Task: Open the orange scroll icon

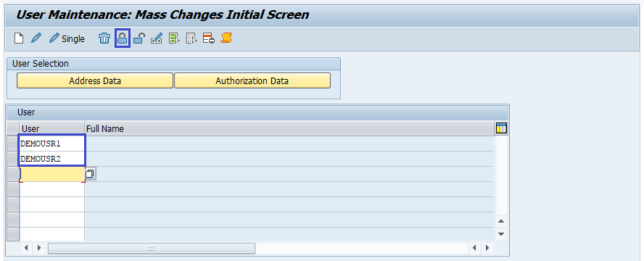Action: [226, 38]
